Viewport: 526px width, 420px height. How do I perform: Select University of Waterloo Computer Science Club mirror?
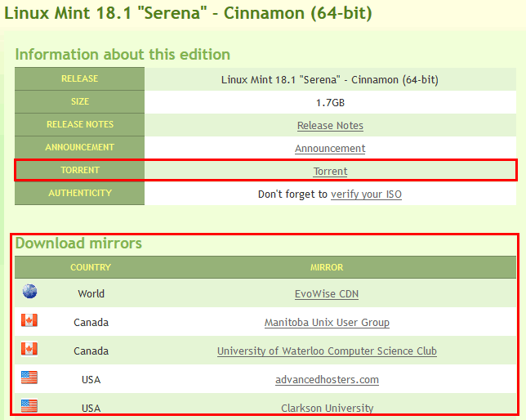[327, 351]
